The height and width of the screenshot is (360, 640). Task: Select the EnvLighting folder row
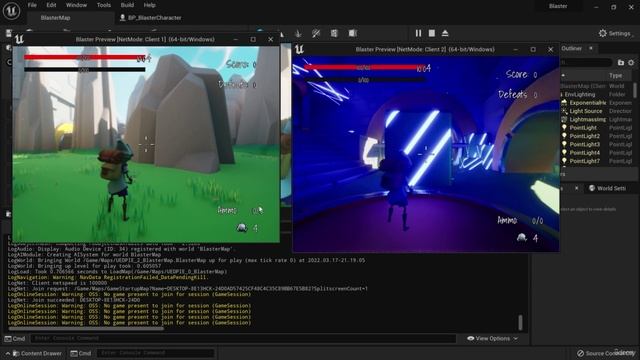click(x=596, y=94)
